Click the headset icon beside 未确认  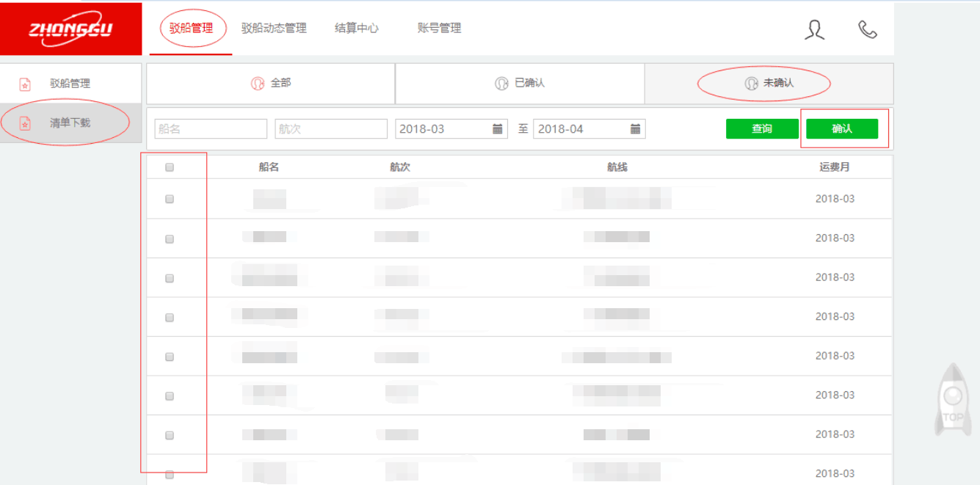click(x=751, y=84)
